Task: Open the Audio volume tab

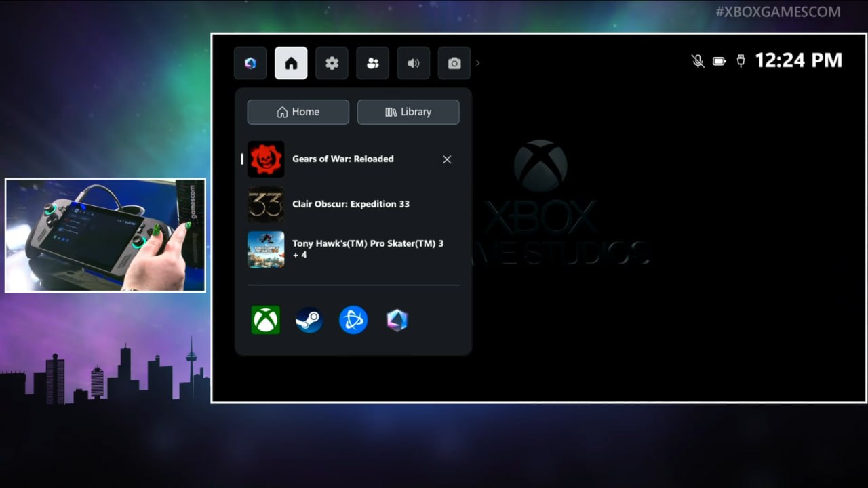Action: coord(413,63)
